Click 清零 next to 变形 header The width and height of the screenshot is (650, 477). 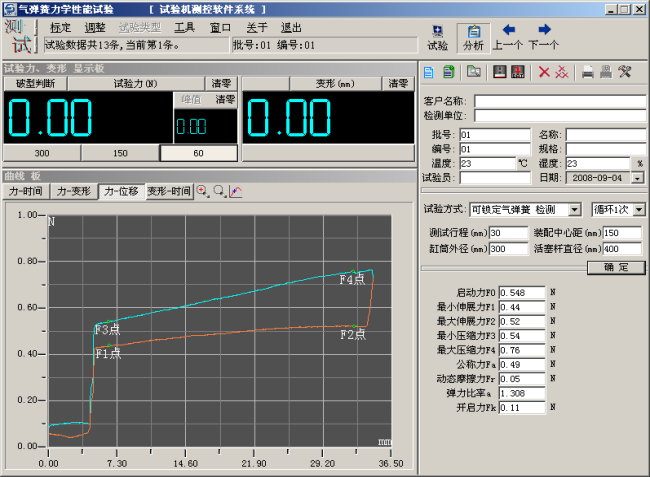tap(398, 84)
